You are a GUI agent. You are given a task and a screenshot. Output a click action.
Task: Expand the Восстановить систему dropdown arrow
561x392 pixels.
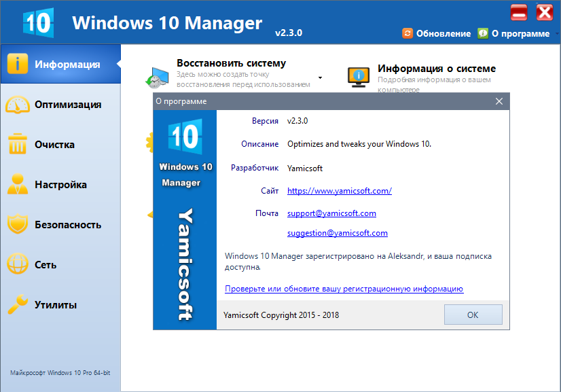click(x=320, y=77)
